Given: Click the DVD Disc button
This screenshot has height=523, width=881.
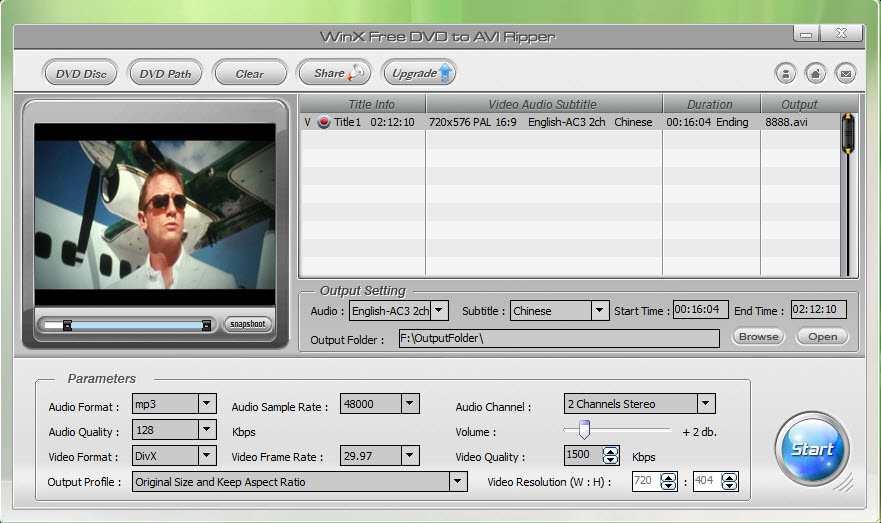Looking at the screenshot, I should (x=80, y=74).
